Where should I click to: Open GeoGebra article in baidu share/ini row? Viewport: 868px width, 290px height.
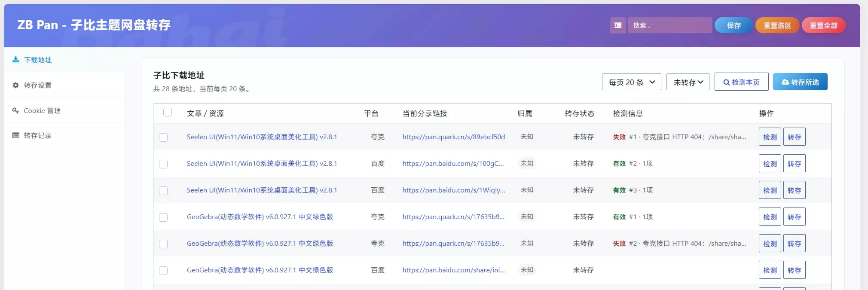pos(260,270)
